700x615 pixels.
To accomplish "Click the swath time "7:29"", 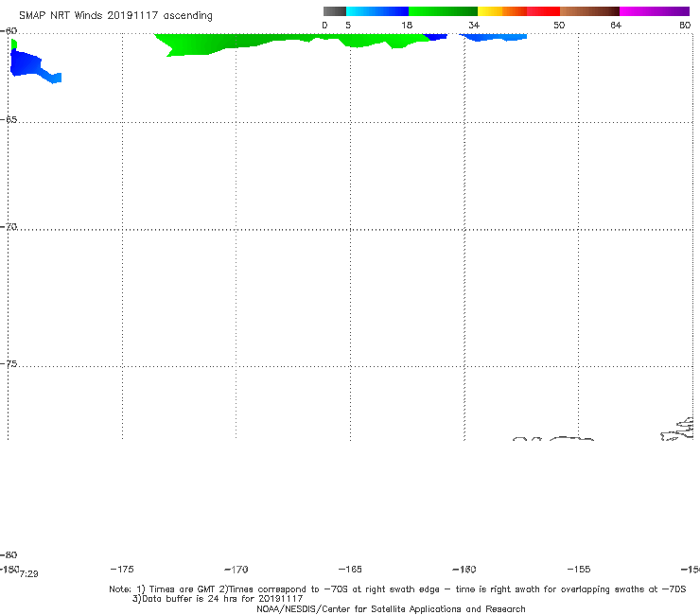I will (x=29, y=574).
